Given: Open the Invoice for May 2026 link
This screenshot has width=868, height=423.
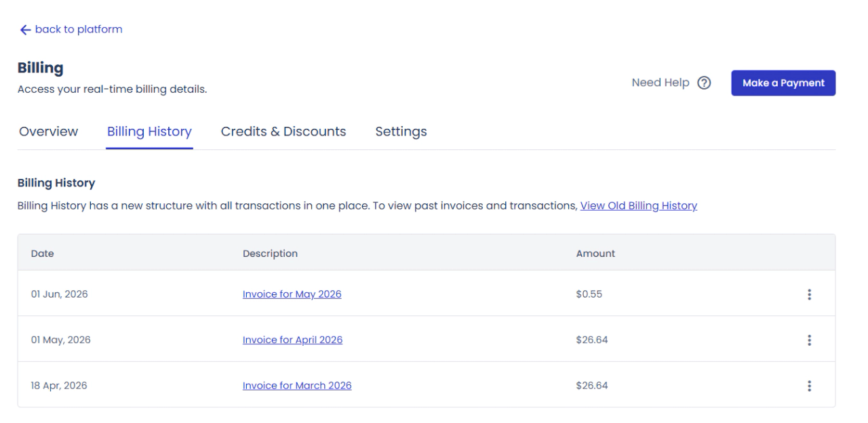Looking at the screenshot, I should (x=292, y=294).
